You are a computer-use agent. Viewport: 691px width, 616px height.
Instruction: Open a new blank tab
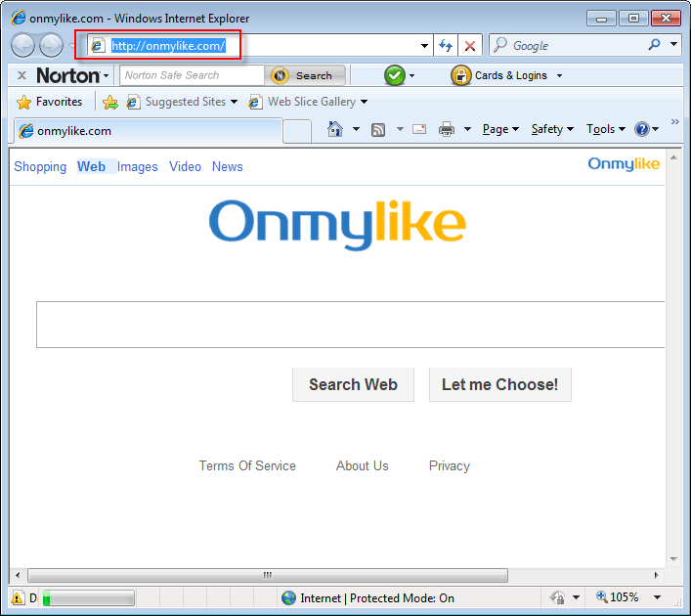[x=297, y=131]
